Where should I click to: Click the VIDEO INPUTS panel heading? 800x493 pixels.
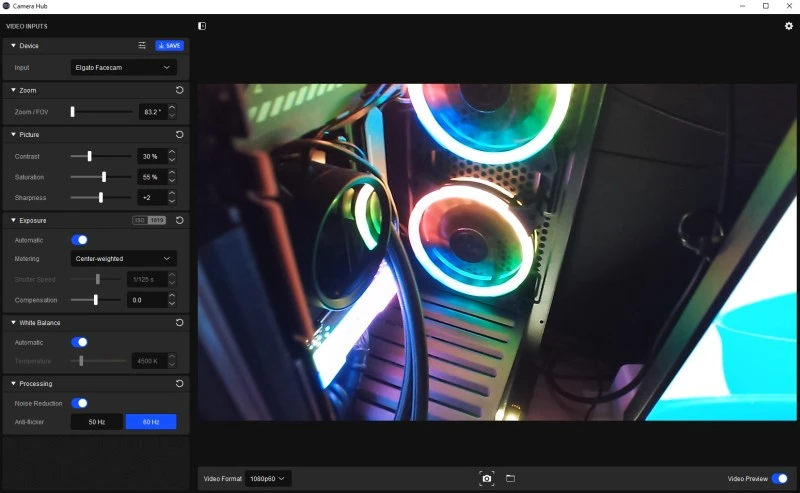click(x=27, y=26)
